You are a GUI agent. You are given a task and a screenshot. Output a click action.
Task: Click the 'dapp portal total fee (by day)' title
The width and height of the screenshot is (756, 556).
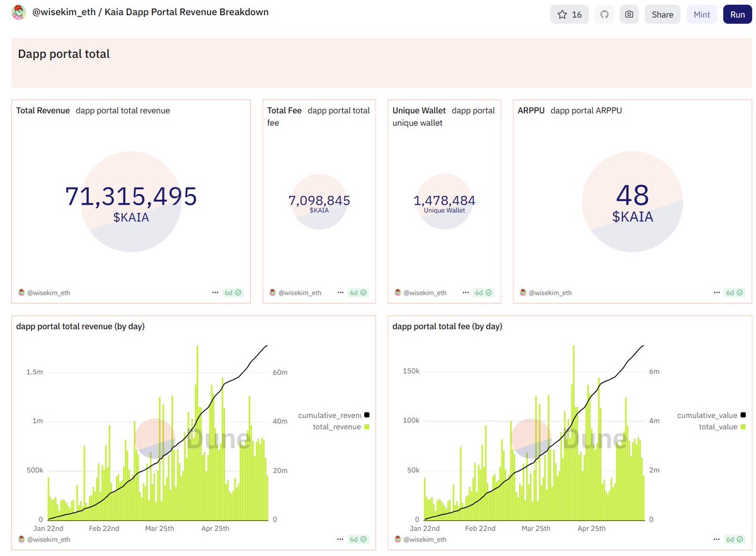[x=447, y=326]
